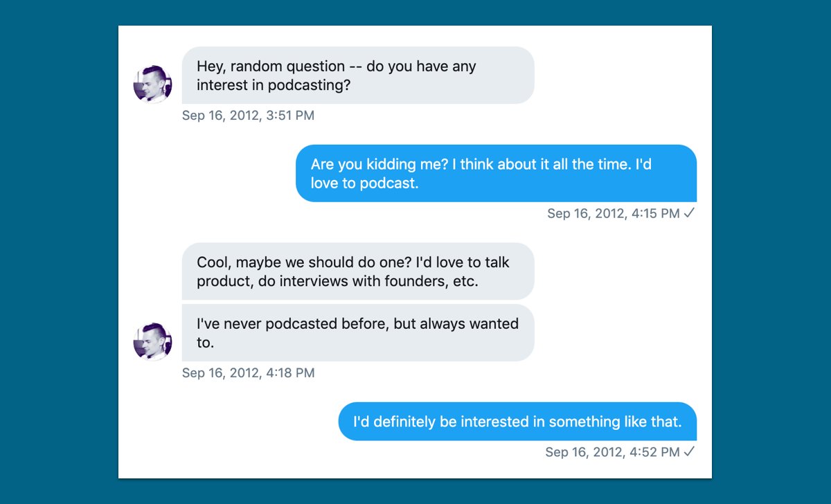Click the 'Sep 16, 2012, 4:52 PM' timestamp

tap(612, 452)
